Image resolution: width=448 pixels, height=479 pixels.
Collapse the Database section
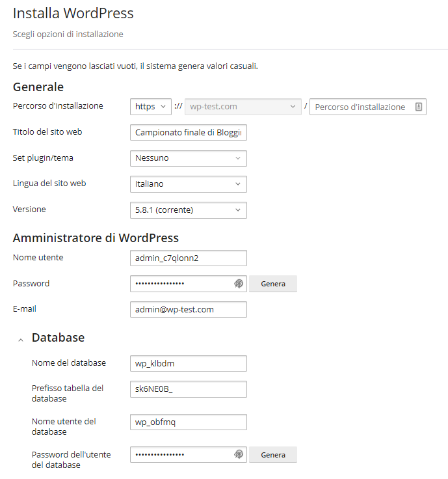click(x=21, y=340)
